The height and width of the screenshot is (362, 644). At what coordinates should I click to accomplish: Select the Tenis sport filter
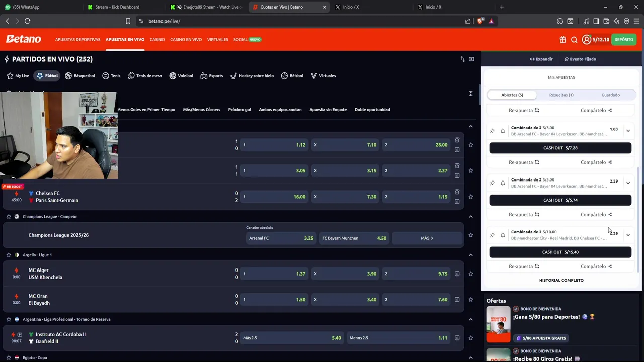click(111, 76)
